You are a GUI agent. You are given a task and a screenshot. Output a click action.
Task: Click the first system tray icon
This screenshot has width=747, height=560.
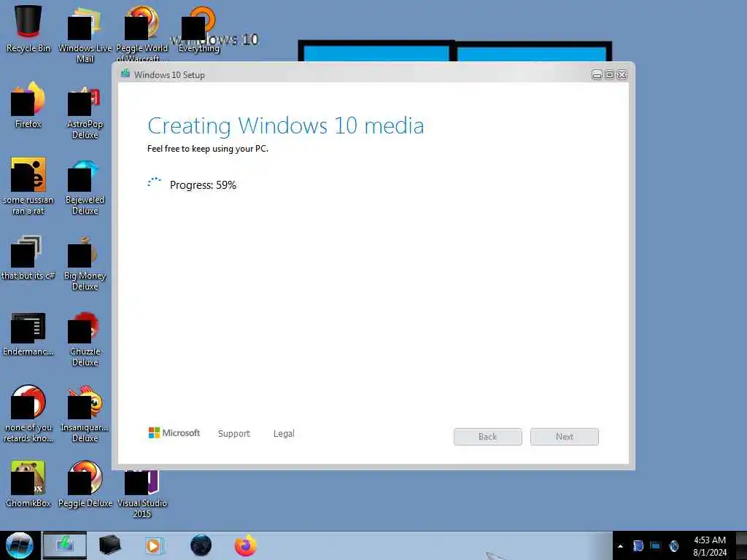coord(638,545)
